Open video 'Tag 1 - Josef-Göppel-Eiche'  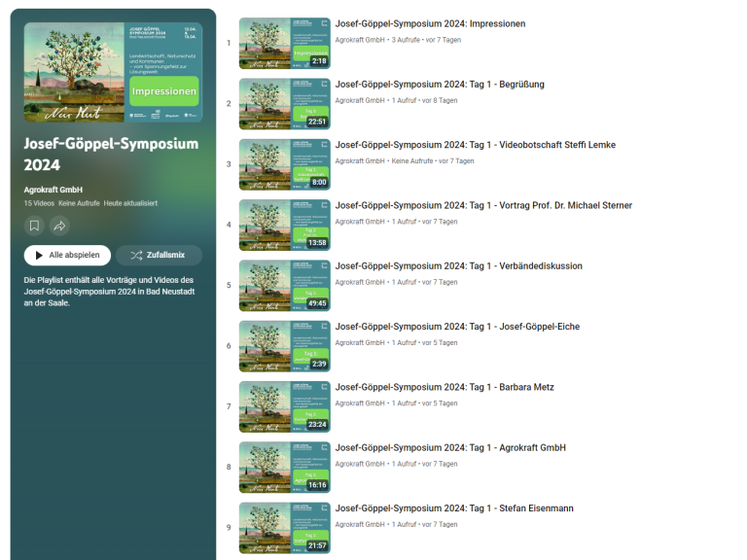(x=457, y=327)
